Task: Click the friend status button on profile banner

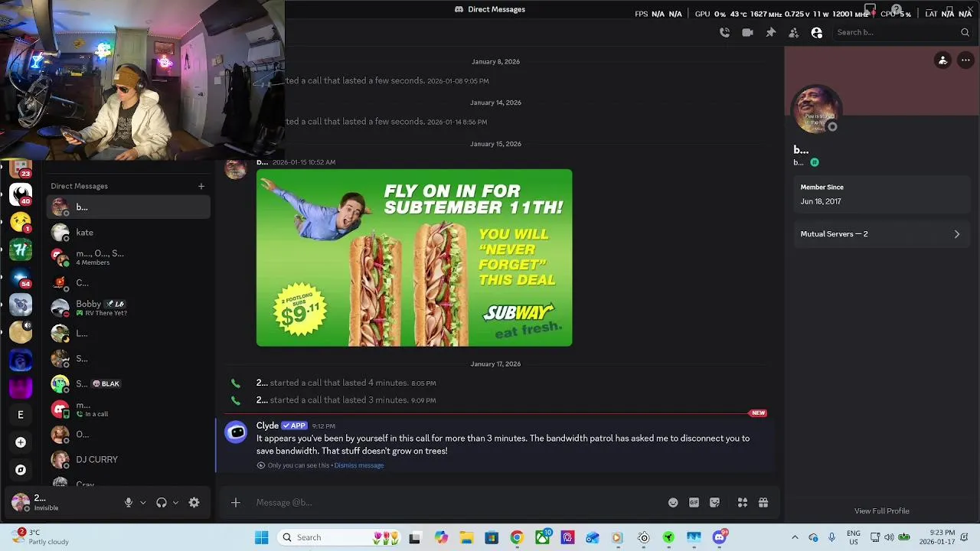Action: click(942, 60)
